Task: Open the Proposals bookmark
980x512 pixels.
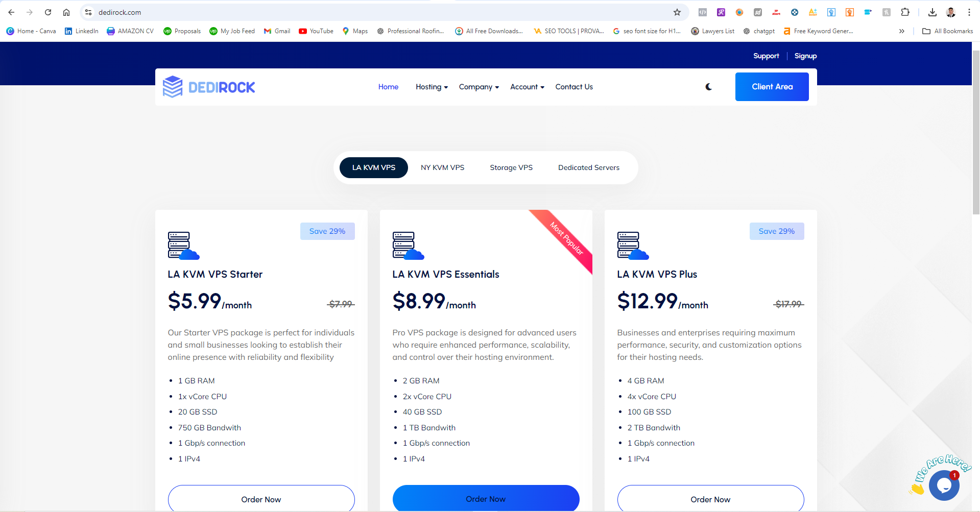Action: coord(182,31)
